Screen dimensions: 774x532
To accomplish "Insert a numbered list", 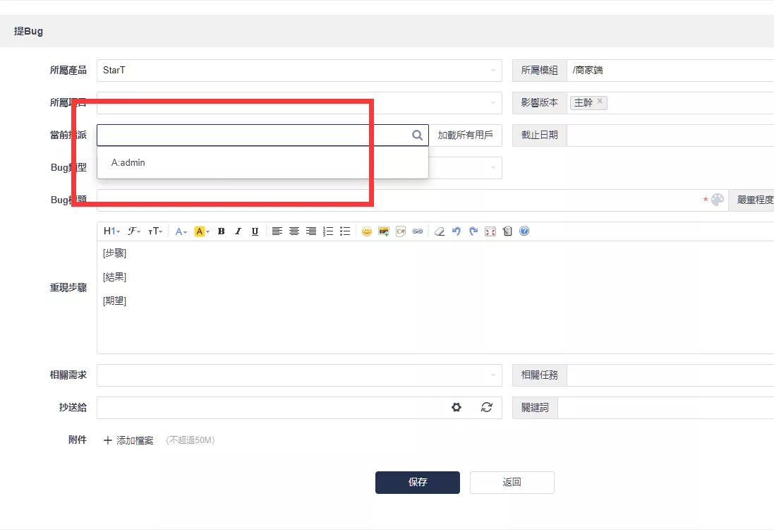I will pos(328,231).
